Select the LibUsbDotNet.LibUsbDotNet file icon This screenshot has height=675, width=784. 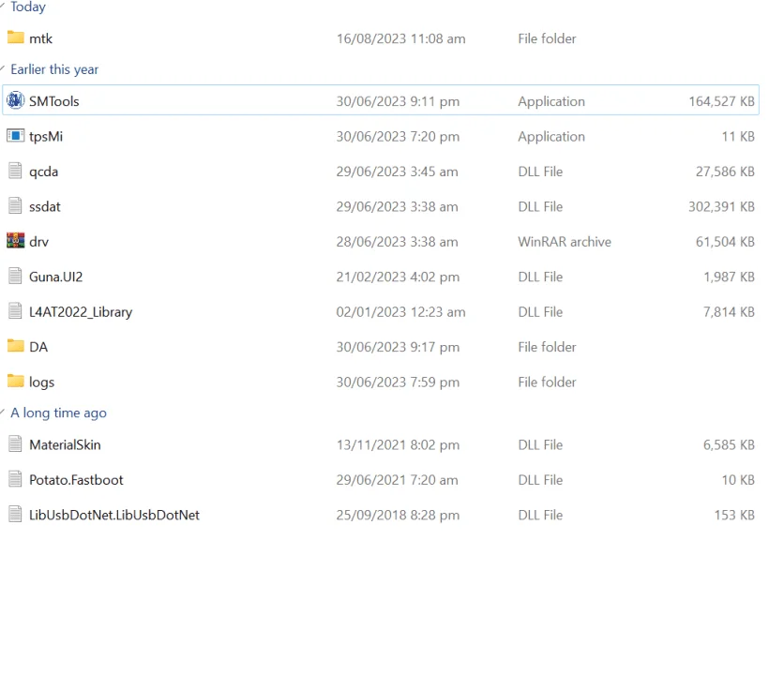tap(16, 514)
